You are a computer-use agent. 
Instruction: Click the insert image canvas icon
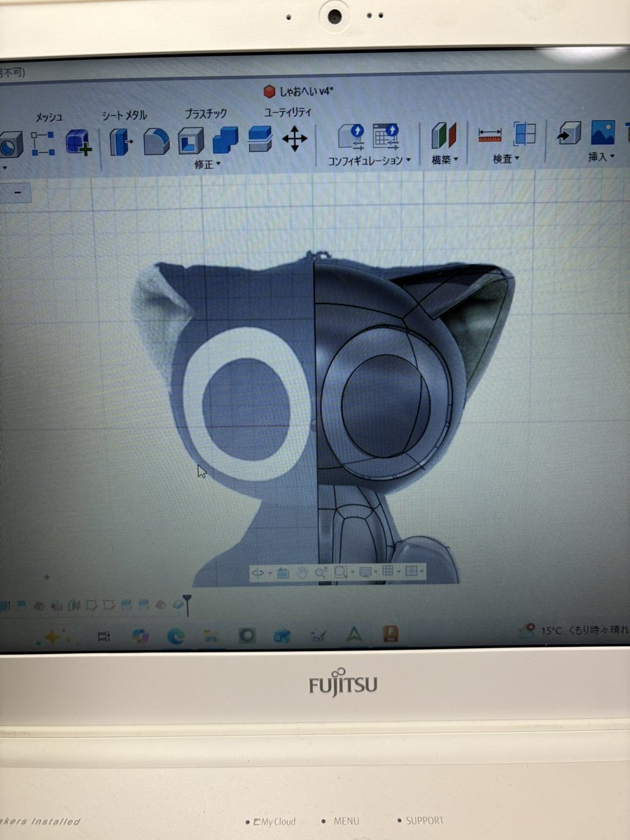[x=603, y=132]
